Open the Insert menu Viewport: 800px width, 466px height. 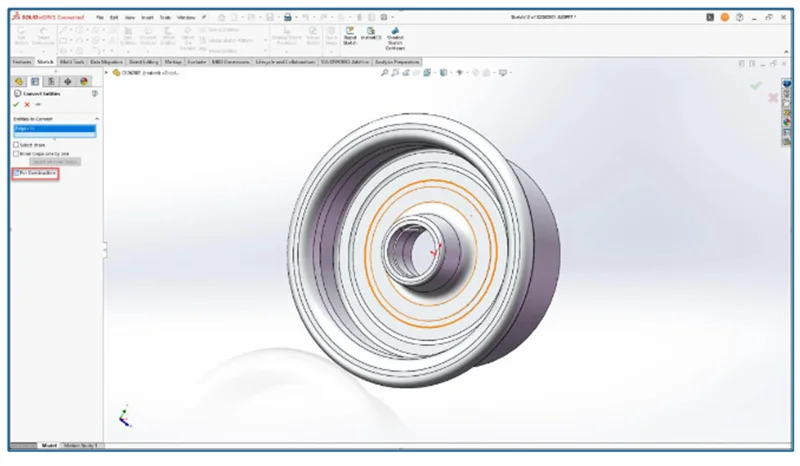point(149,17)
